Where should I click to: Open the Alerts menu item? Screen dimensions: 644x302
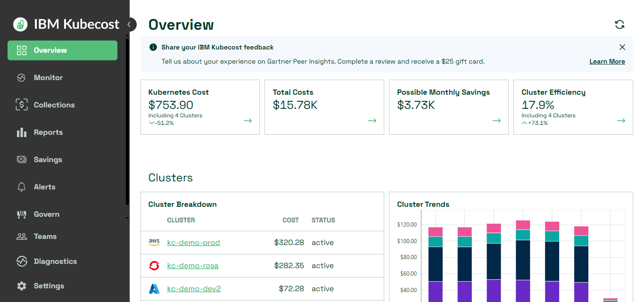[62, 187]
